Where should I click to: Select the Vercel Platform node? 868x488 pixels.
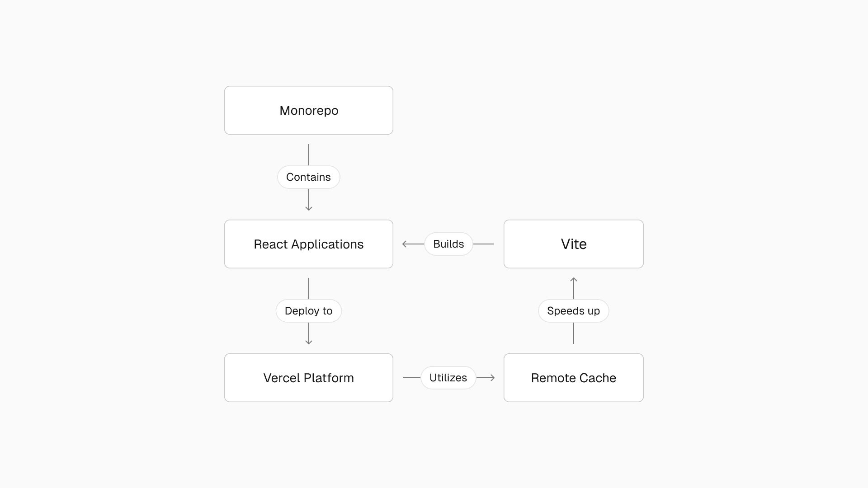(309, 378)
